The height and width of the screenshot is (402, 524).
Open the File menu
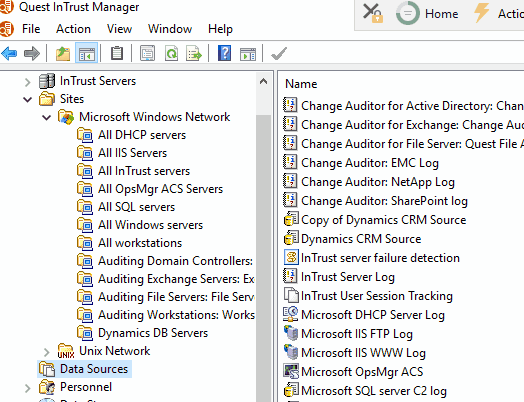pyautogui.click(x=31, y=29)
